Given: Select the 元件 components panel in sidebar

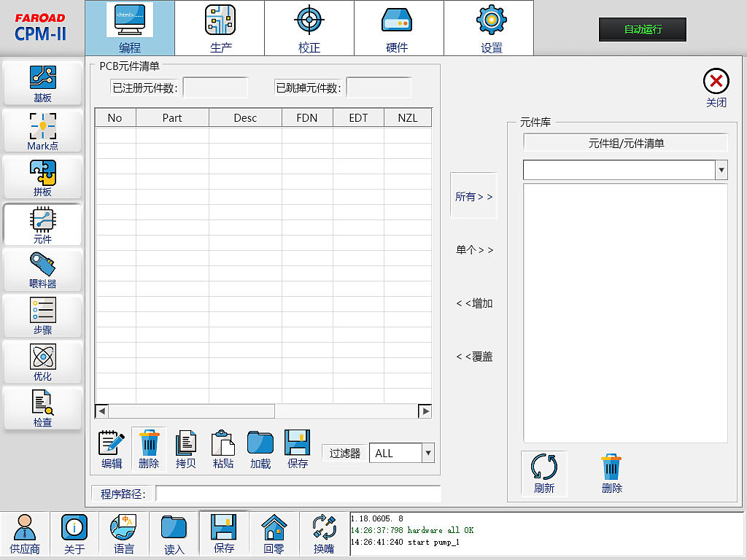Looking at the screenshot, I should (x=42, y=224).
